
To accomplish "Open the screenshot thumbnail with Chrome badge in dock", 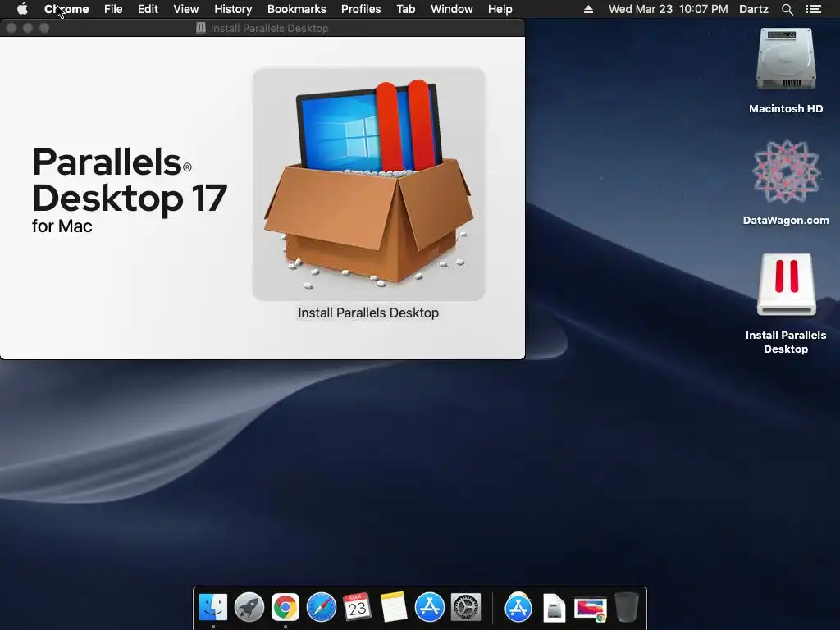I will tap(591, 609).
